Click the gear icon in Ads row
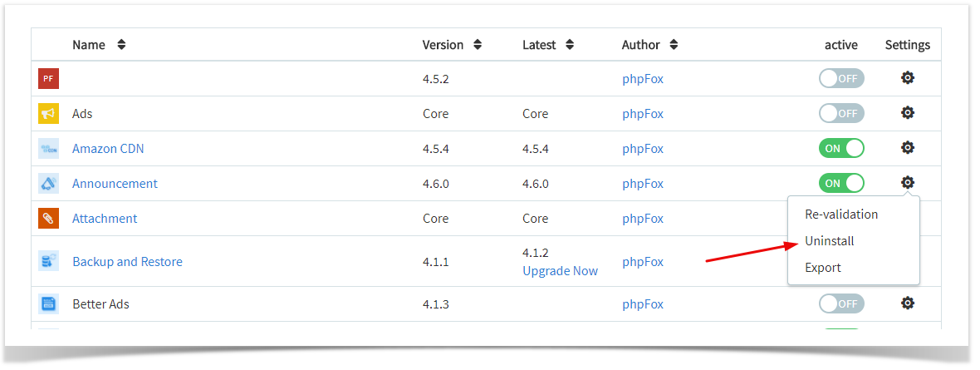Image resolution: width=980 pixels, height=370 pixels. (x=908, y=113)
